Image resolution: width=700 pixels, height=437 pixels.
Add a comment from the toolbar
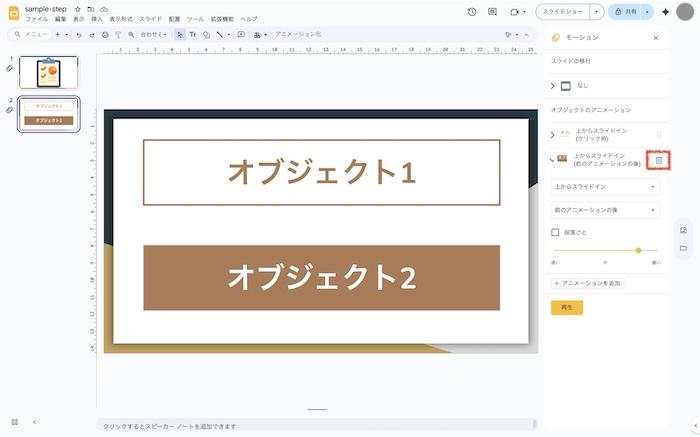pyautogui.click(x=241, y=34)
